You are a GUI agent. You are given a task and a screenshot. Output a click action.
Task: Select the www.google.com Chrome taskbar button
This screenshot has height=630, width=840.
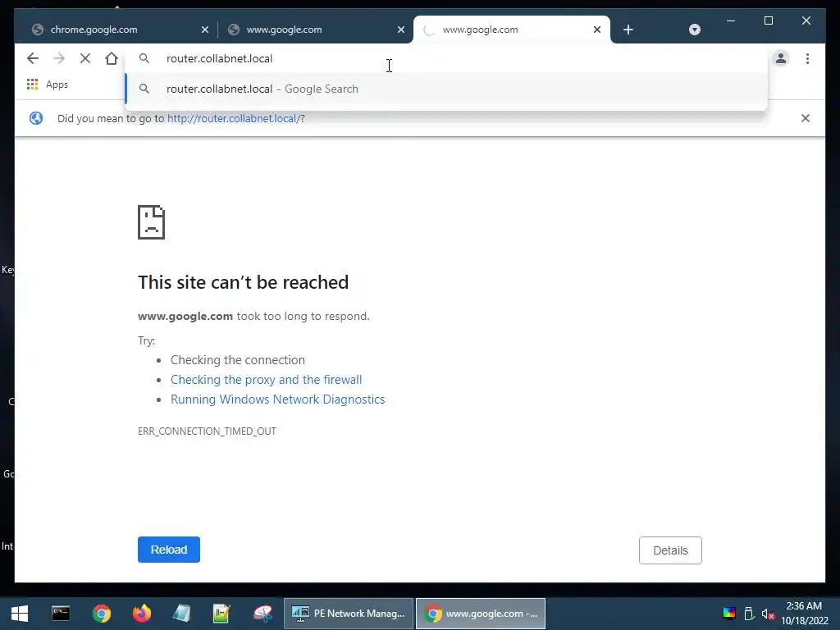click(x=481, y=614)
